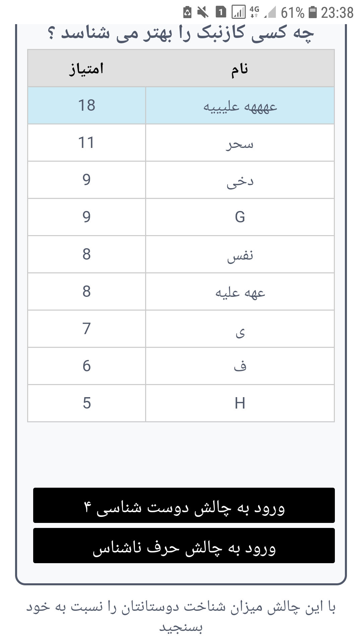Click the نام column header
This screenshot has height=644, width=362.
pos(240,69)
